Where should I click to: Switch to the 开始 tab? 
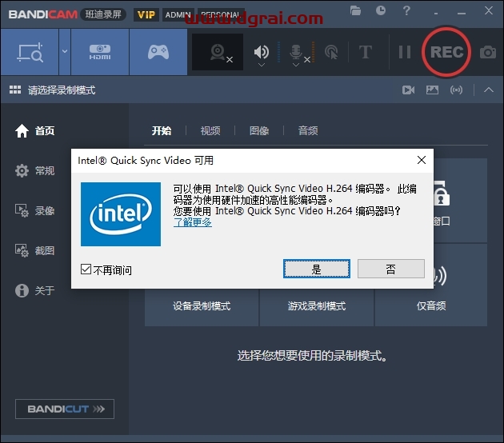[x=162, y=131]
